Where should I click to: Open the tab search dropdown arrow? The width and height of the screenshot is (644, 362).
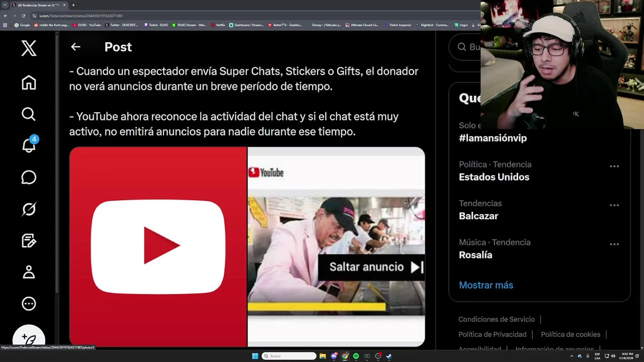click(5, 5)
